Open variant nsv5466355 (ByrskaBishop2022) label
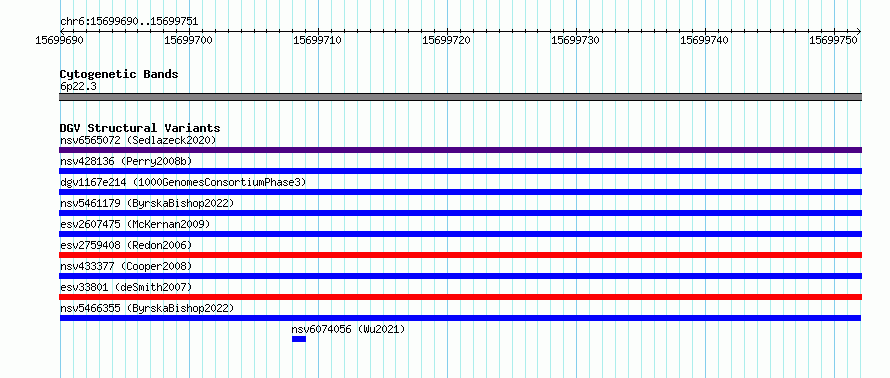This screenshot has width=890, height=378. pyautogui.click(x=147, y=308)
